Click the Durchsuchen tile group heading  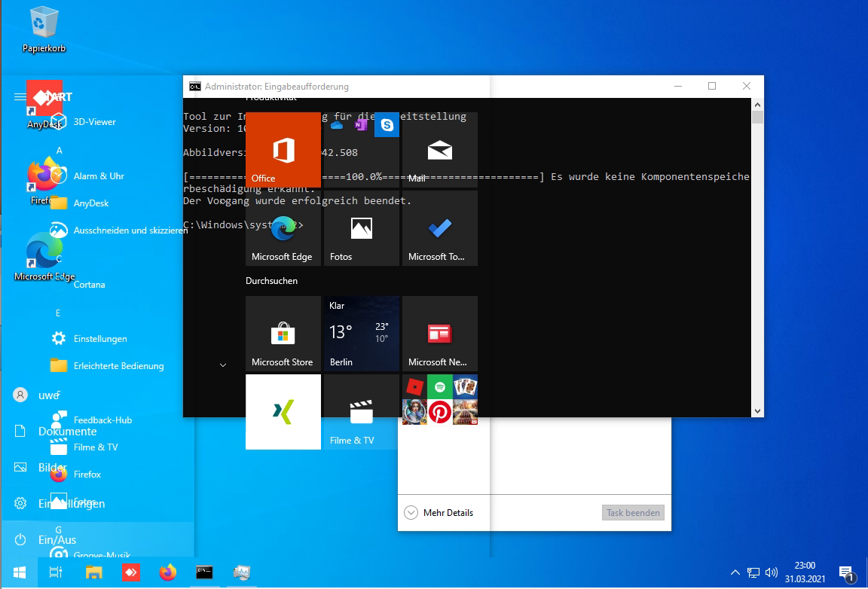271,281
